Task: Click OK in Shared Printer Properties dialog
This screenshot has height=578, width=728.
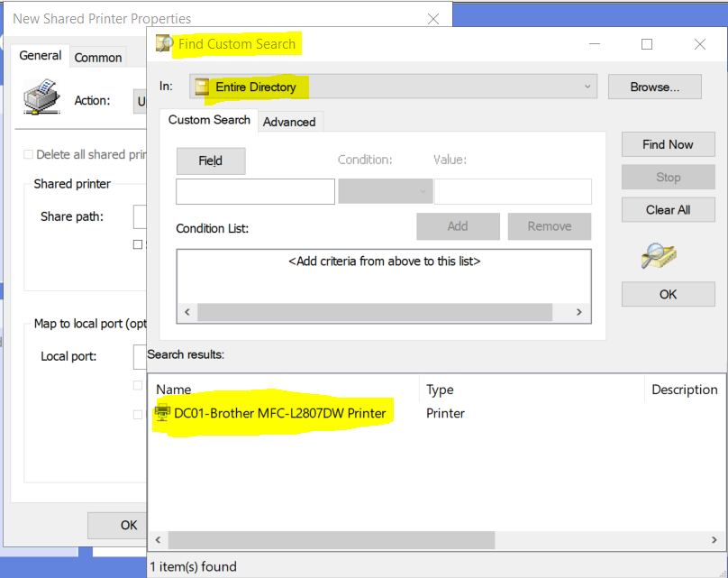Action: click(118, 525)
